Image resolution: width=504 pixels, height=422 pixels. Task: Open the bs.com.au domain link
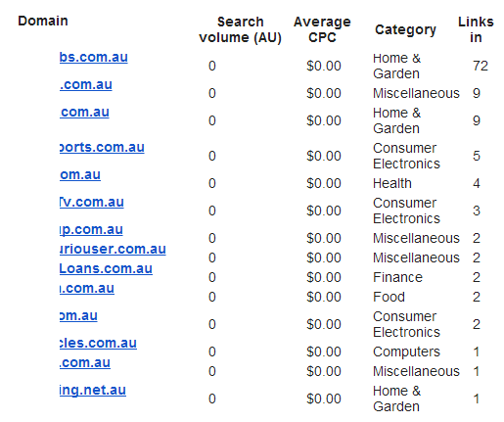pos(94,57)
